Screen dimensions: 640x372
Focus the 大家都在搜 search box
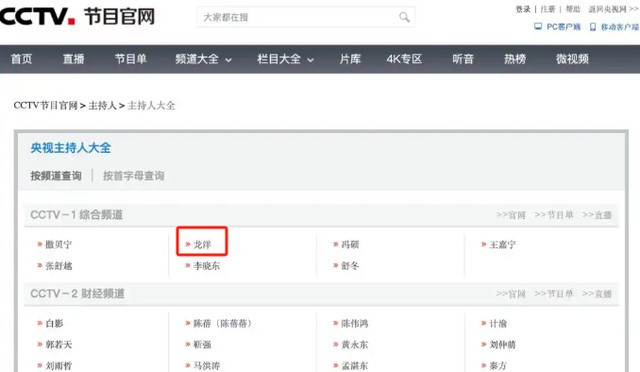pos(305,17)
